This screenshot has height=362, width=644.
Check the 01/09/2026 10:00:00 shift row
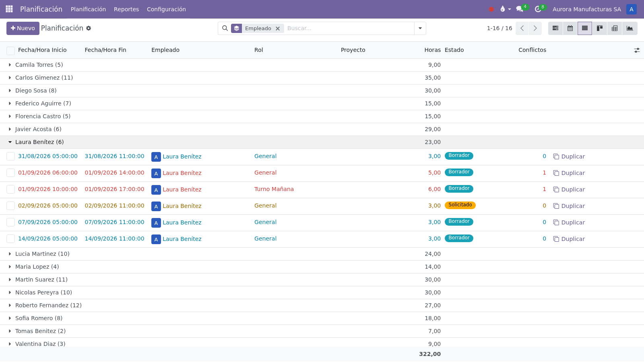pos(11,189)
